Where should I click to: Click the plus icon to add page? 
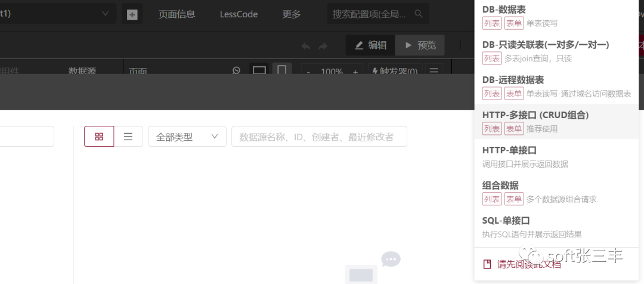[x=132, y=14]
